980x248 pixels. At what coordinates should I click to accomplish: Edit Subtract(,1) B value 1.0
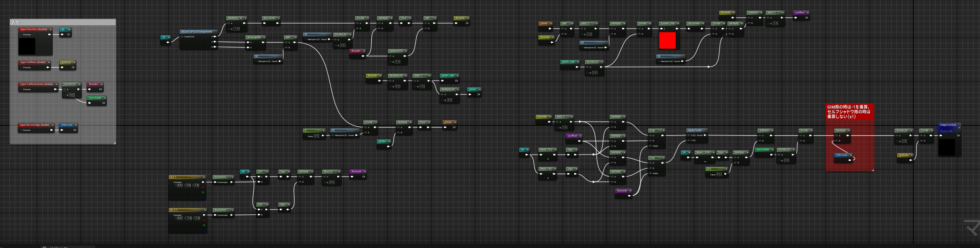[x=397, y=62]
